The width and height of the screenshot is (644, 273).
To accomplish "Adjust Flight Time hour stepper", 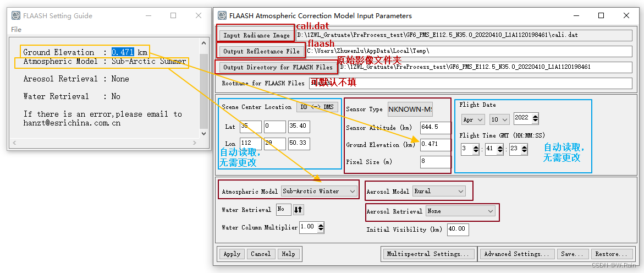I will click(476, 149).
